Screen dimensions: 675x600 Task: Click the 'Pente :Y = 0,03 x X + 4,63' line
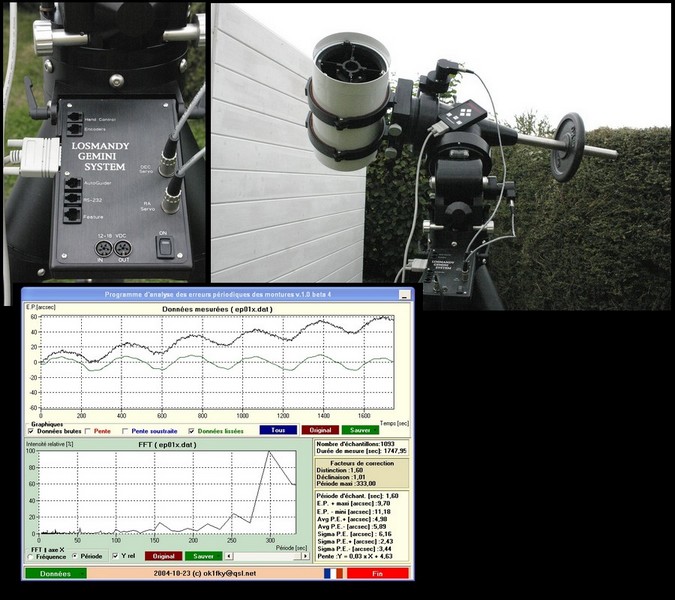[x=355, y=556]
